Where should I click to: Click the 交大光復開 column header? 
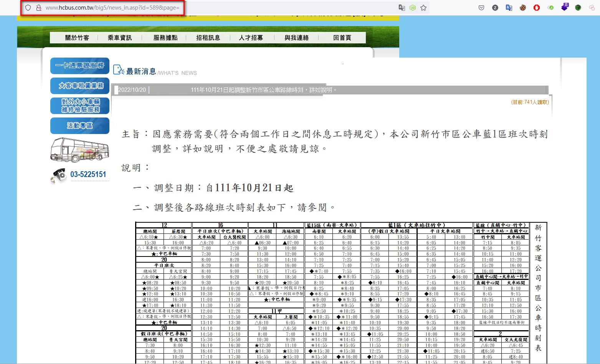tap(516, 339)
